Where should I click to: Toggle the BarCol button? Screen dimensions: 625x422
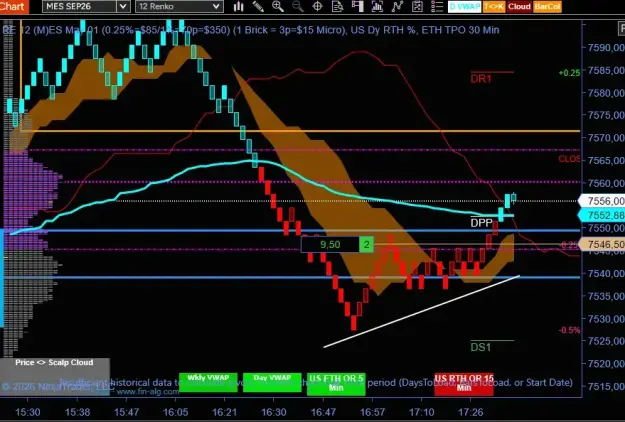coord(547,7)
